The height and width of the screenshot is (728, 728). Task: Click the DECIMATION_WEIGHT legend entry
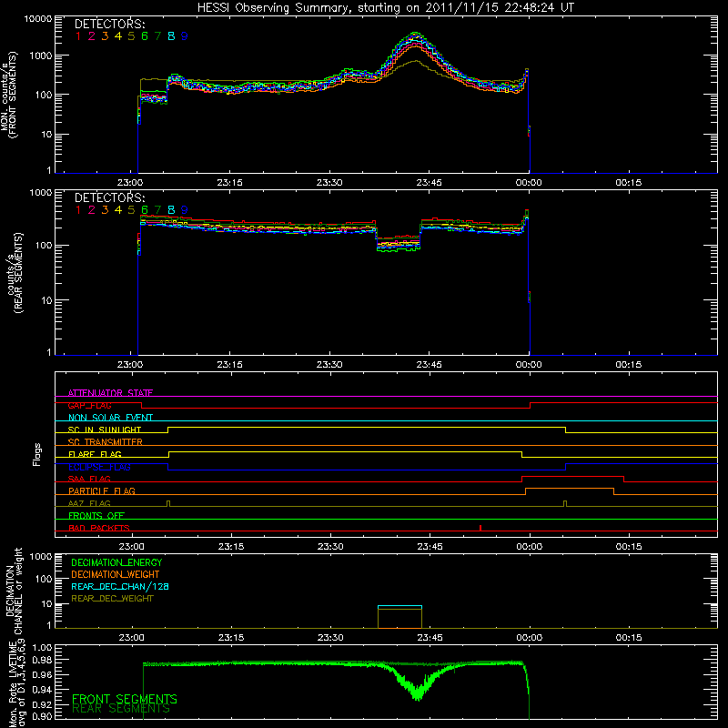(x=116, y=574)
